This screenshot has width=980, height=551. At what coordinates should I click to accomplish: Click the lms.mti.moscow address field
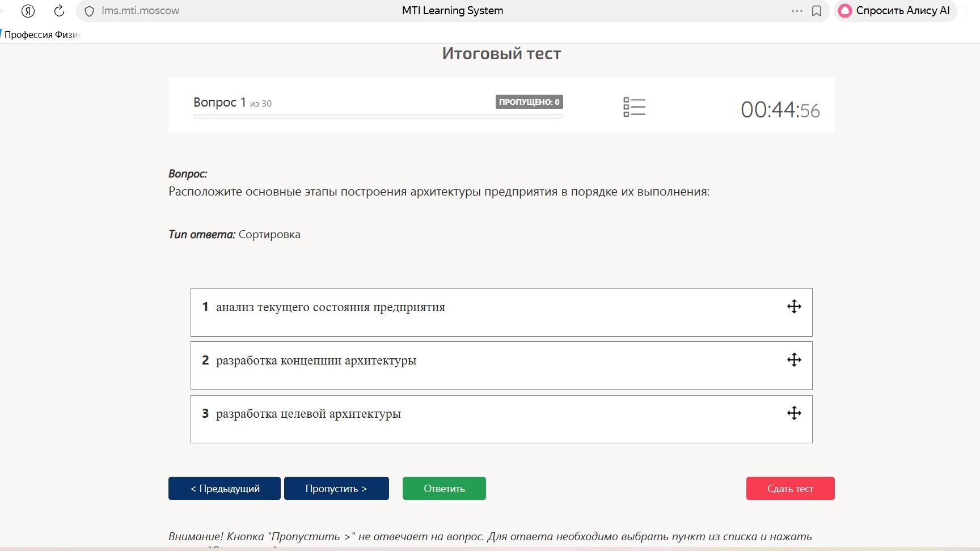click(x=140, y=11)
